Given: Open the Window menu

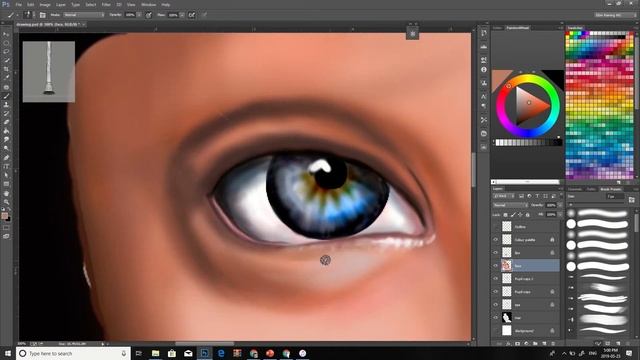Looking at the screenshot, I should [x=148, y=4].
